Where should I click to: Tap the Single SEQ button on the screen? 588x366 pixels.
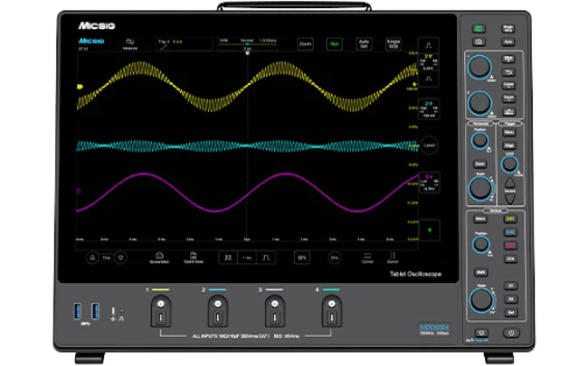[x=393, y=44]
